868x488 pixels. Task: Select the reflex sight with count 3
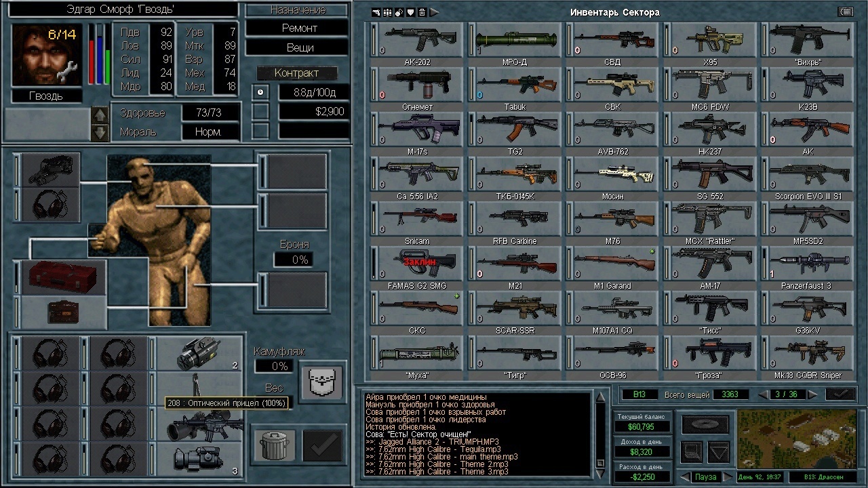tap(199, 459)
